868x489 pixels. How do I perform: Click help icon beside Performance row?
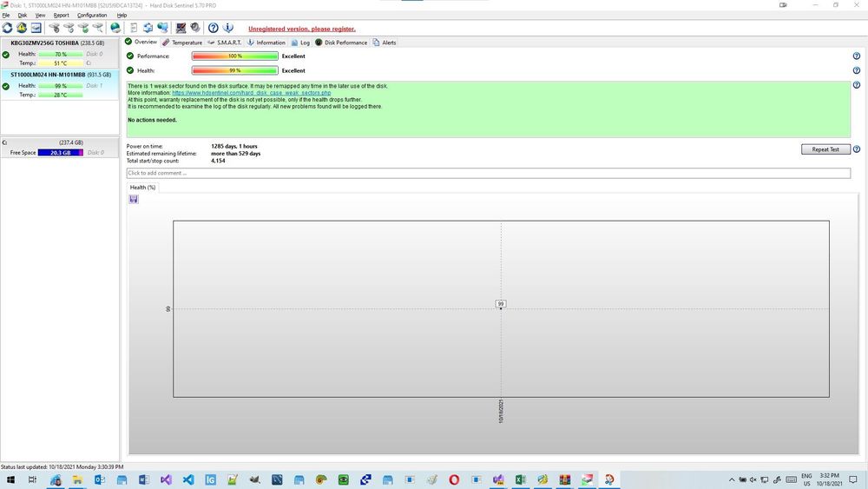(x=857, y=56)
